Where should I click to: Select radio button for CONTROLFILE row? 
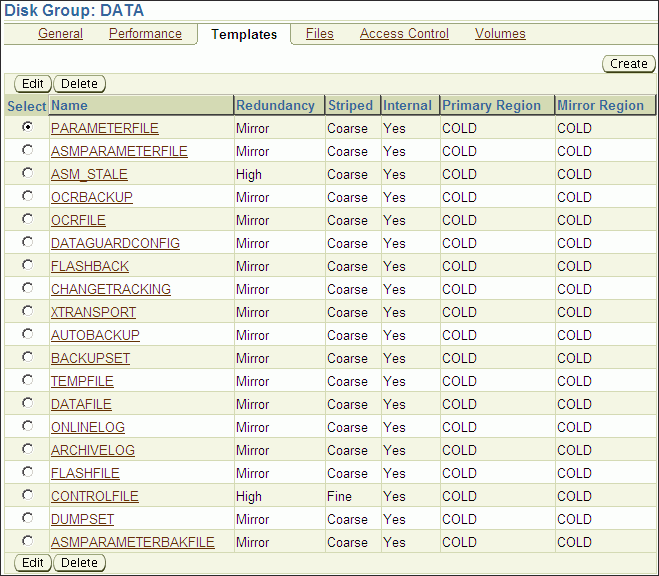pos(27,495)
